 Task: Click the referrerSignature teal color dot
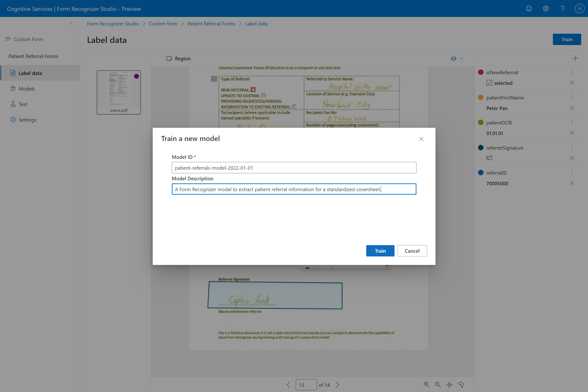[481, 148]
